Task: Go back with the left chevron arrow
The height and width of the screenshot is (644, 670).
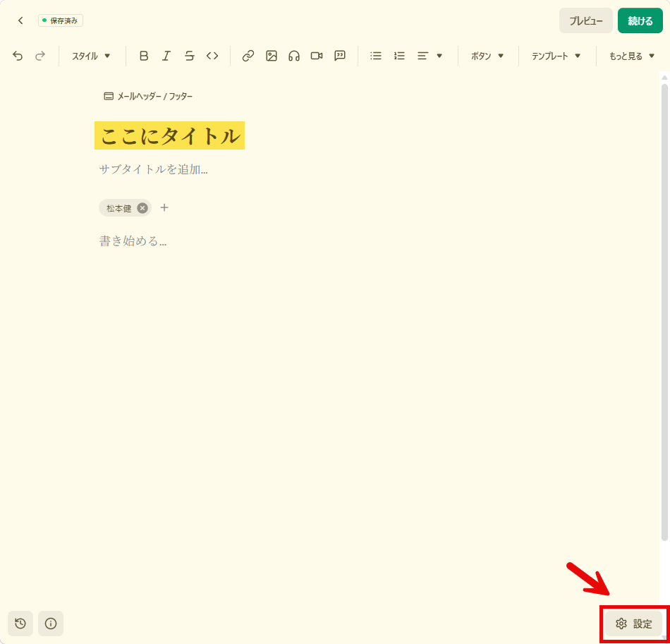Action: pyautogui.click(x=20, y=20)
